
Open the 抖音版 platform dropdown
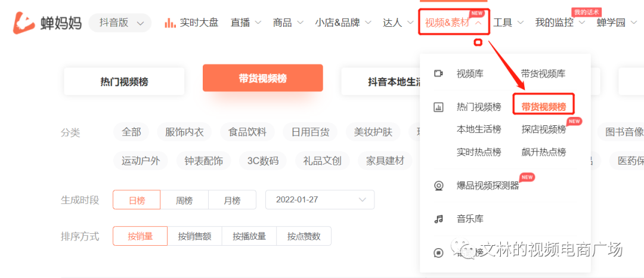click(120, 23)
